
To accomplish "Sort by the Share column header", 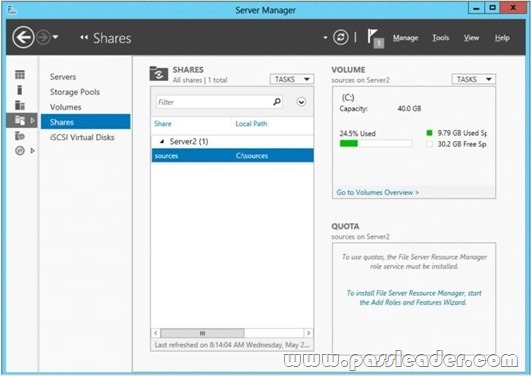I will [163, 124].
